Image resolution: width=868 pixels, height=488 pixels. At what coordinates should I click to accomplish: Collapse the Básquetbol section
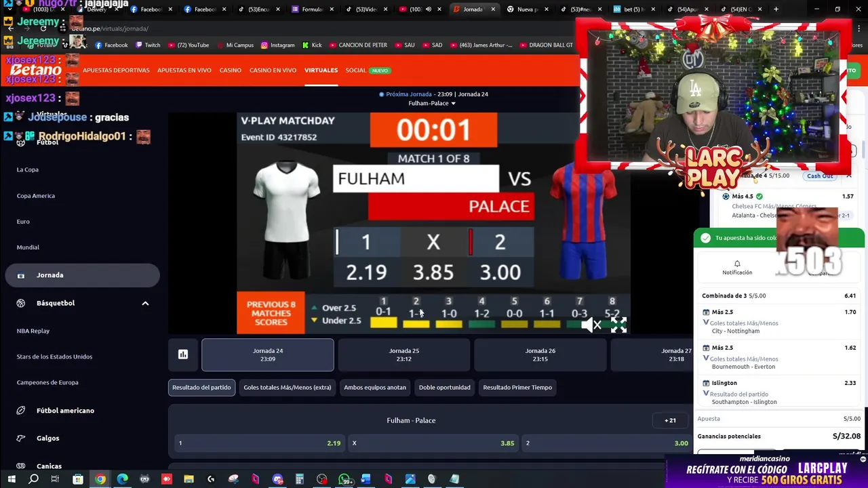(145, 303)
